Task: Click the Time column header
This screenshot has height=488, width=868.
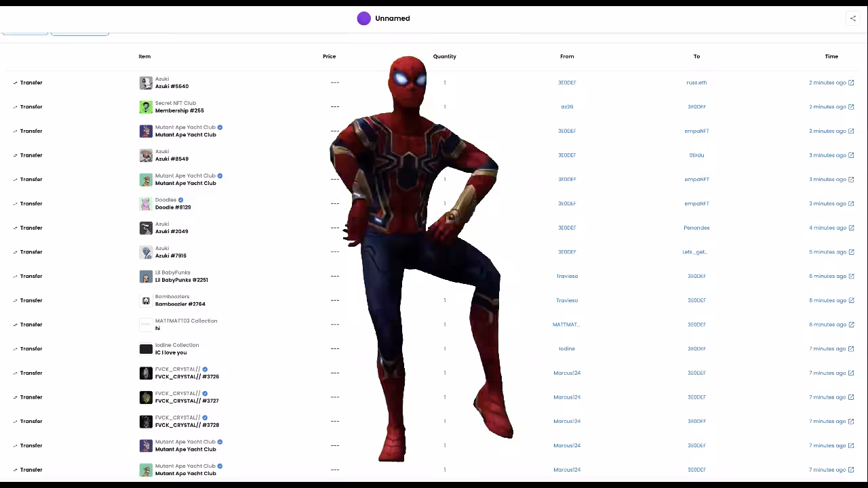Action: 831,56
